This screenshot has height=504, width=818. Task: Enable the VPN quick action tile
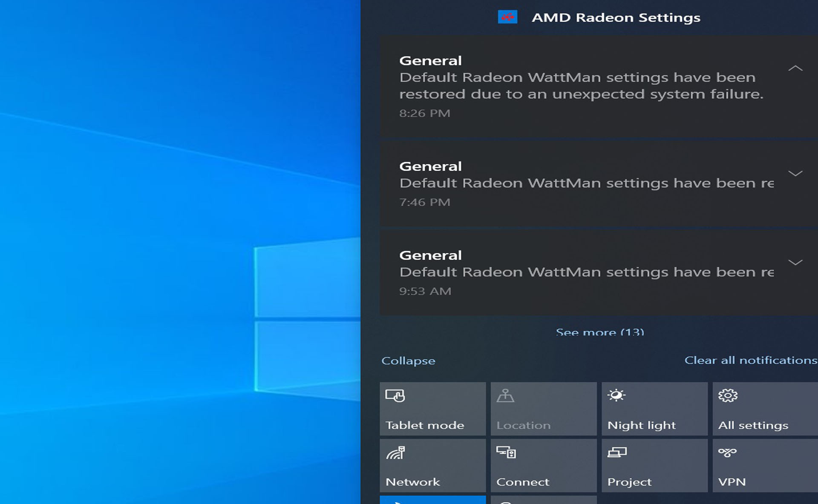tap(765, 465)
